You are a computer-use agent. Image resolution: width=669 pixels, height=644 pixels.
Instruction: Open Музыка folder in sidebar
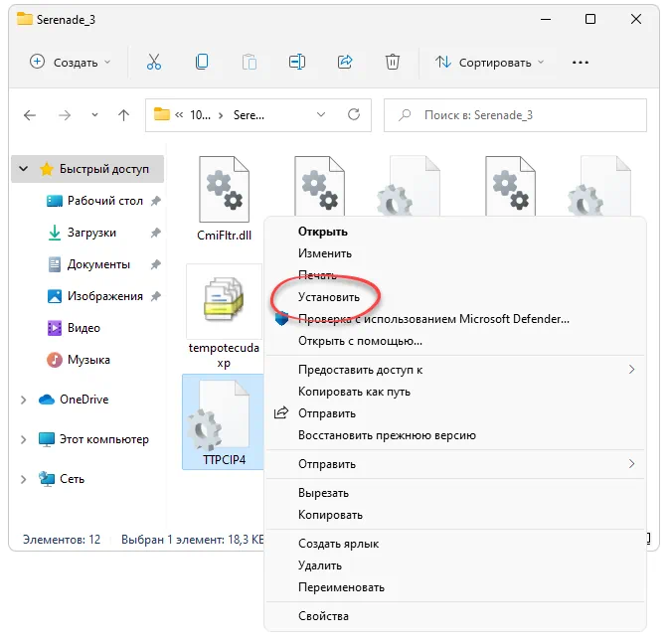[x=88, y=360]
